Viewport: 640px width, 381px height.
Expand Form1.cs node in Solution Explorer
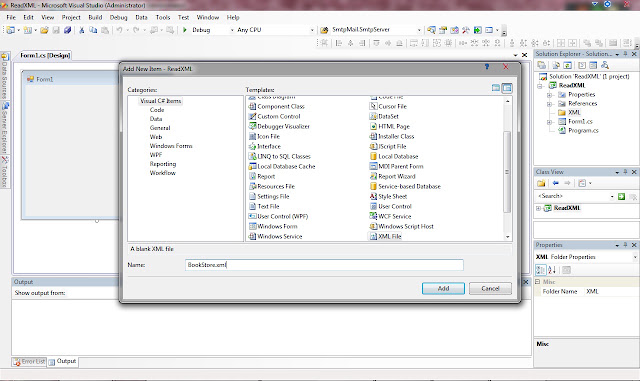[x=549, y=122]
